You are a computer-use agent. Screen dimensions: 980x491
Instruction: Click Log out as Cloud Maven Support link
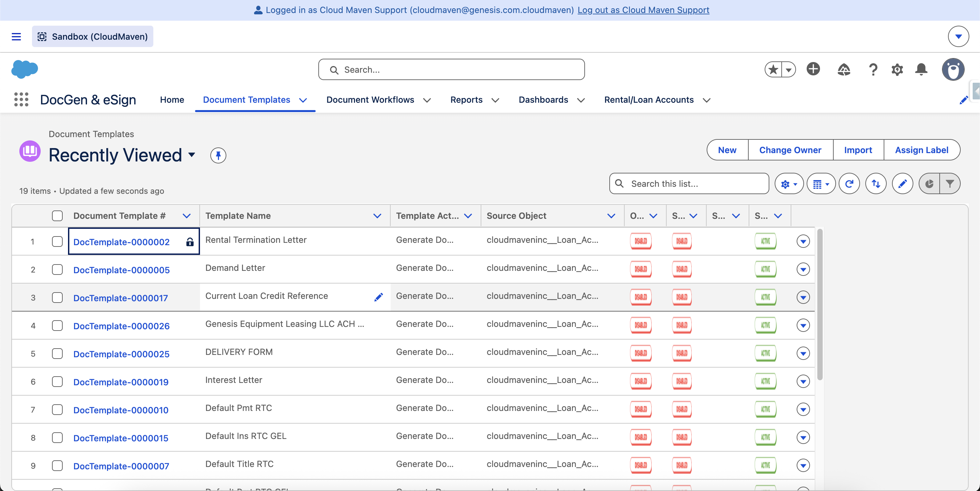tap(643, 10)
